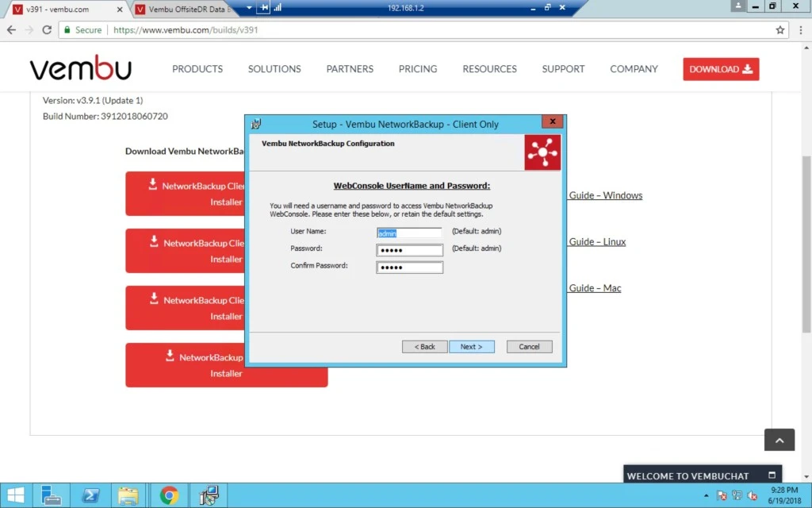
Task: Open the Guide – Linux link
Action: [597, 242]
